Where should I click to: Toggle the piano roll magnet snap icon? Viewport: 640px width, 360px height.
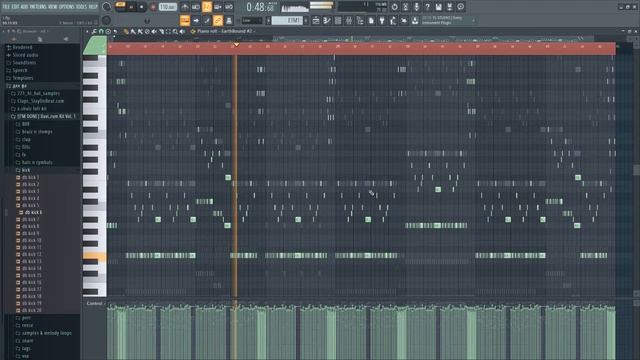click(x=101, y=31)
